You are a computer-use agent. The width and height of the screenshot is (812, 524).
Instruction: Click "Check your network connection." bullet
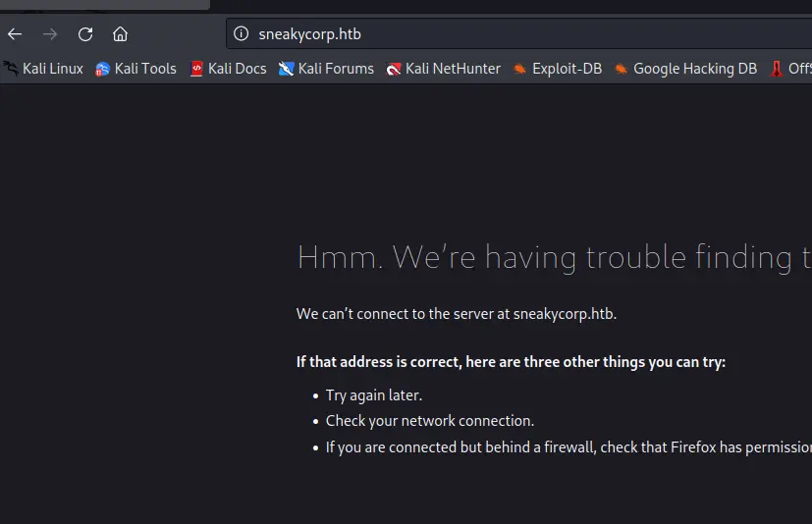click(430, 421)
